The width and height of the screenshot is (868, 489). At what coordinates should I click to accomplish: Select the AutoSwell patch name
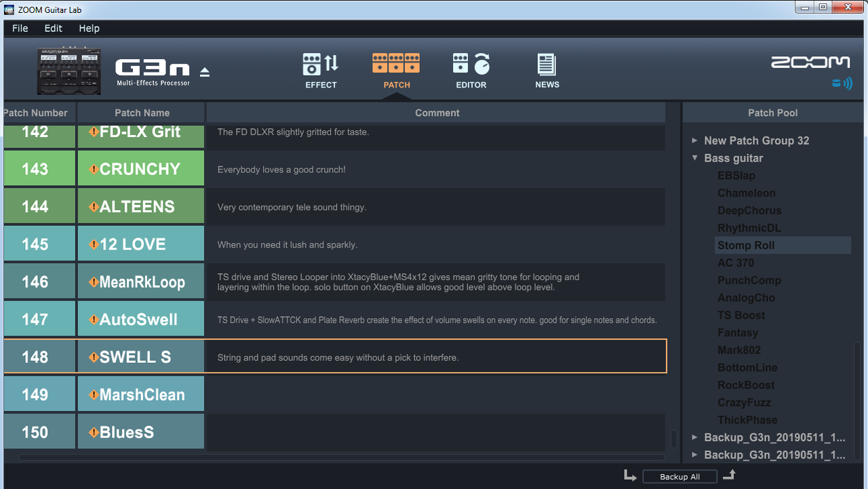(138, 319)
